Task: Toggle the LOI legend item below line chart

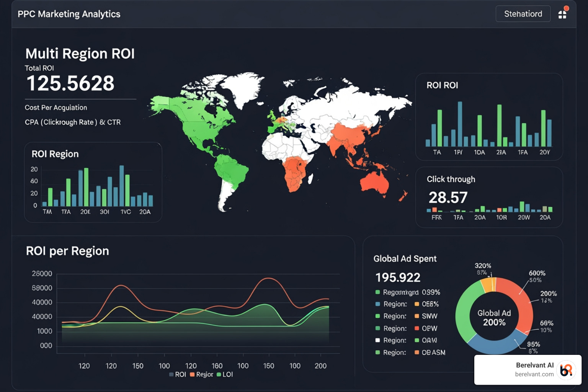Action: pyautogui.click(x=225, y=374)
